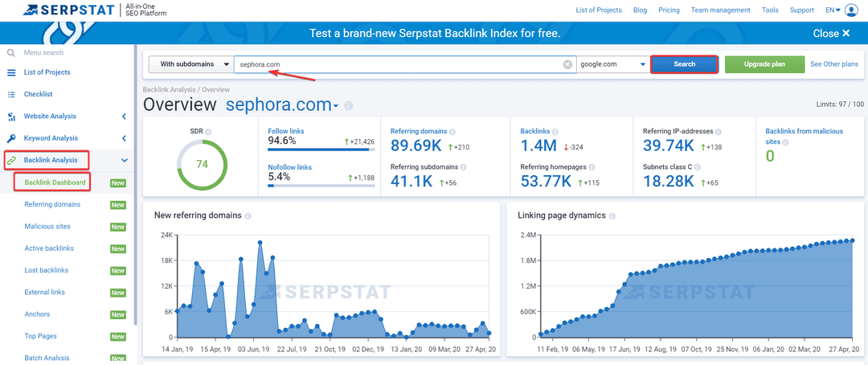This screenshot has width=868, height=365.
Task: Select Referring domains in sidebar
Action: [52, 204]
